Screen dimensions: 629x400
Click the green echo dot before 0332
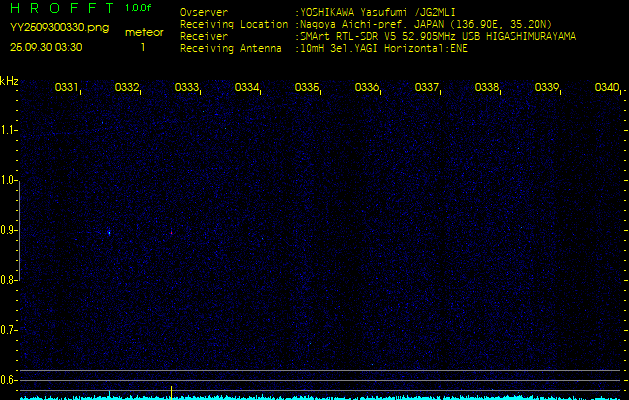[109, 233]
